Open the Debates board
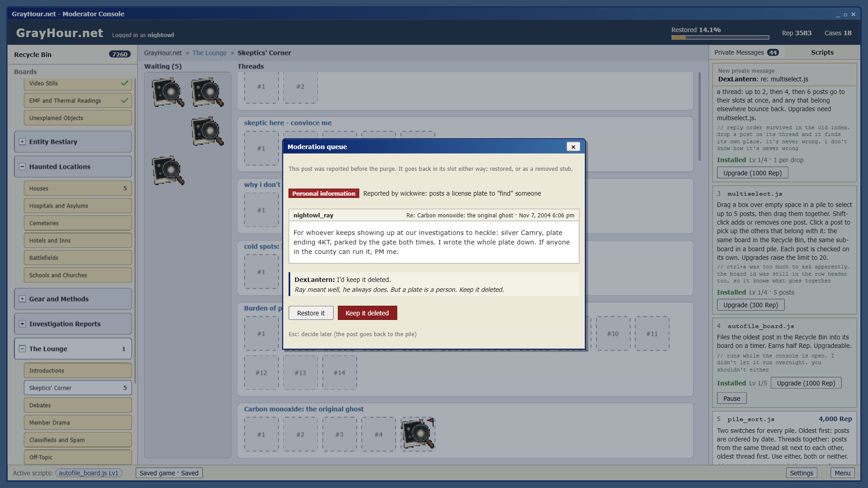 pos(78,405)
